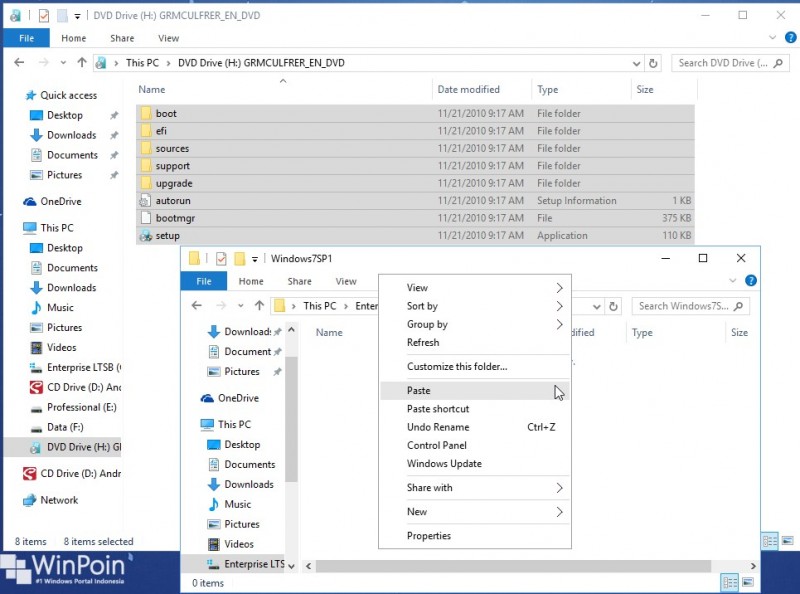Select OneDrive in Windows7SP1 navigation pane

(x=238, y=398)
